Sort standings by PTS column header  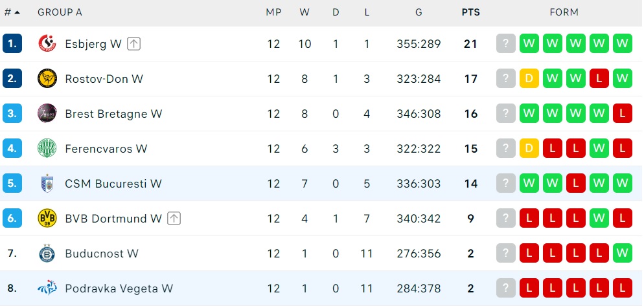click(x=470, y=12)
